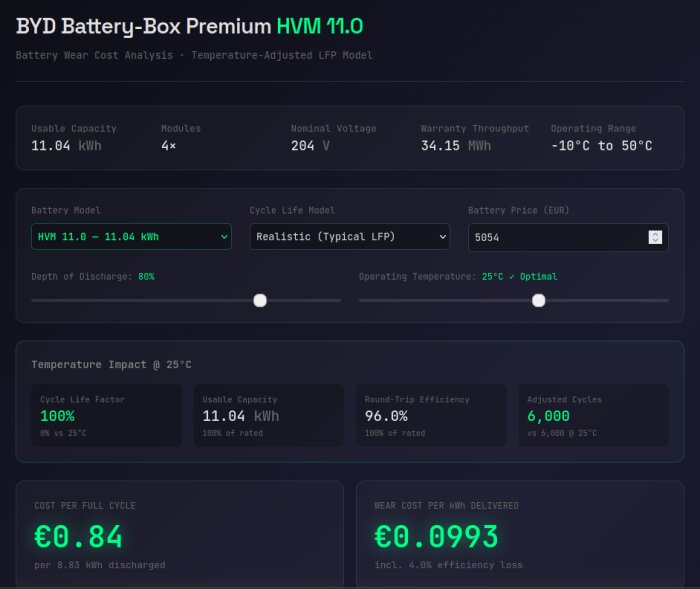Image resolution: width=700 pixels, height=589 pixels.
Task: Click the "Battery Model" field label
Action: click(x=66, y=210)
